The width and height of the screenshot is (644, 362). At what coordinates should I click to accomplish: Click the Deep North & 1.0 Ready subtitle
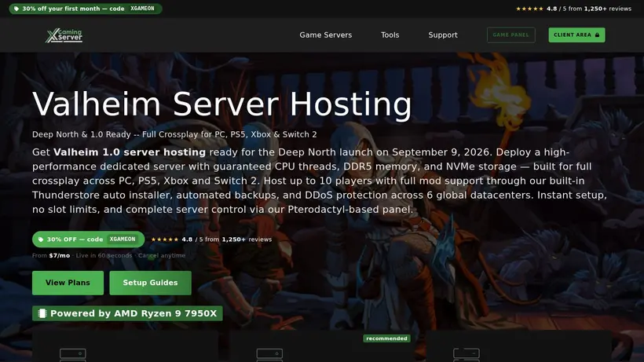click(x=174, y=134)
